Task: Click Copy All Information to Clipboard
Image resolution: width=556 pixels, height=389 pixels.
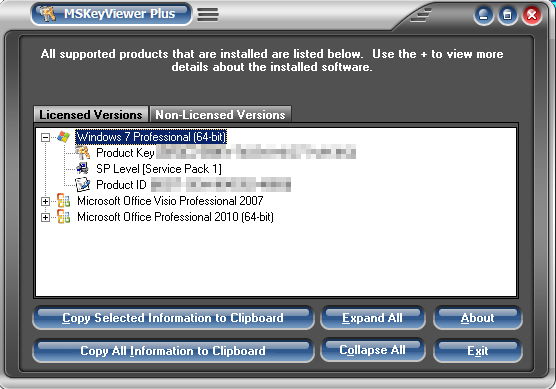Action: pos(173,351)
